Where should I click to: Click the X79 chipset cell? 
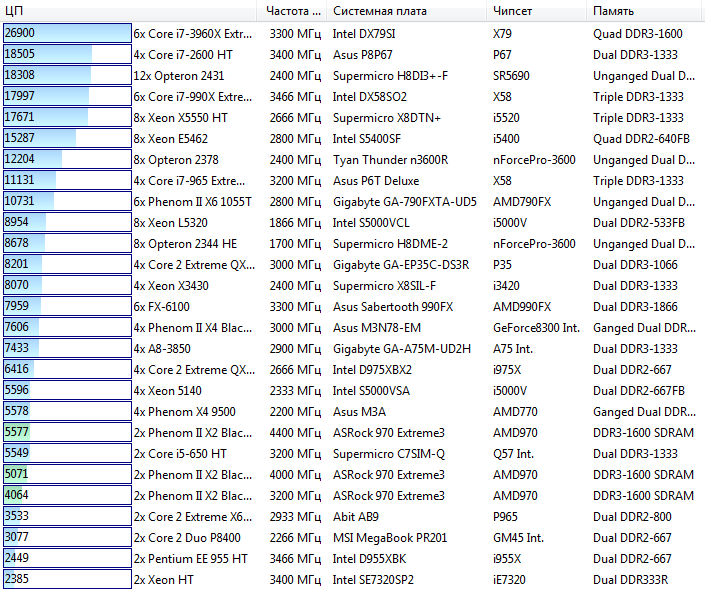coord(502,34)
